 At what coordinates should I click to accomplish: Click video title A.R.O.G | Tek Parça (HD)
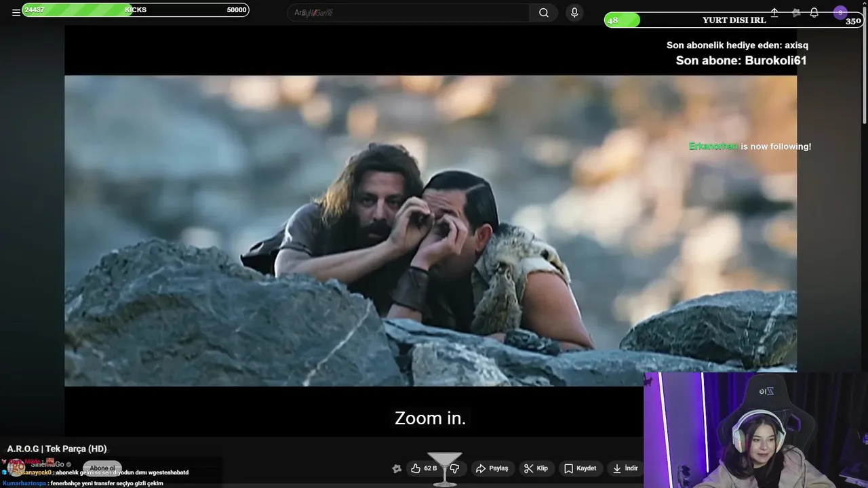(x=57, y=449)
